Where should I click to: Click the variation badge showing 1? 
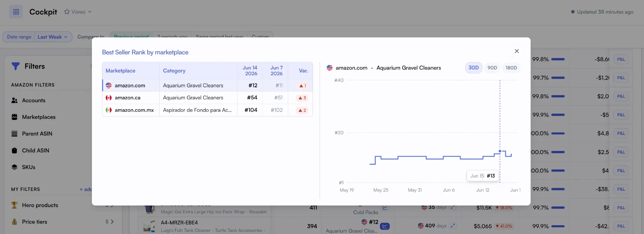(x=303, y=86)
